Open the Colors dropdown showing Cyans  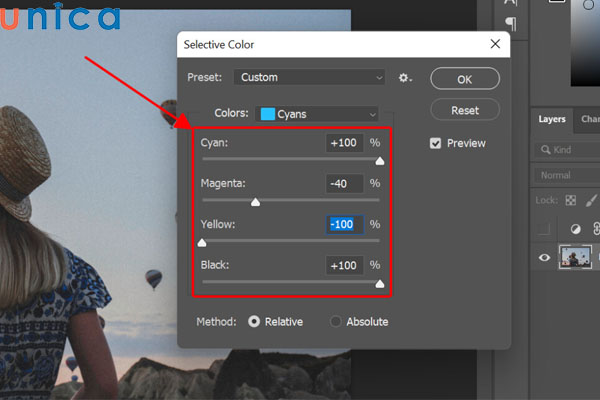(x=317, y=114)
